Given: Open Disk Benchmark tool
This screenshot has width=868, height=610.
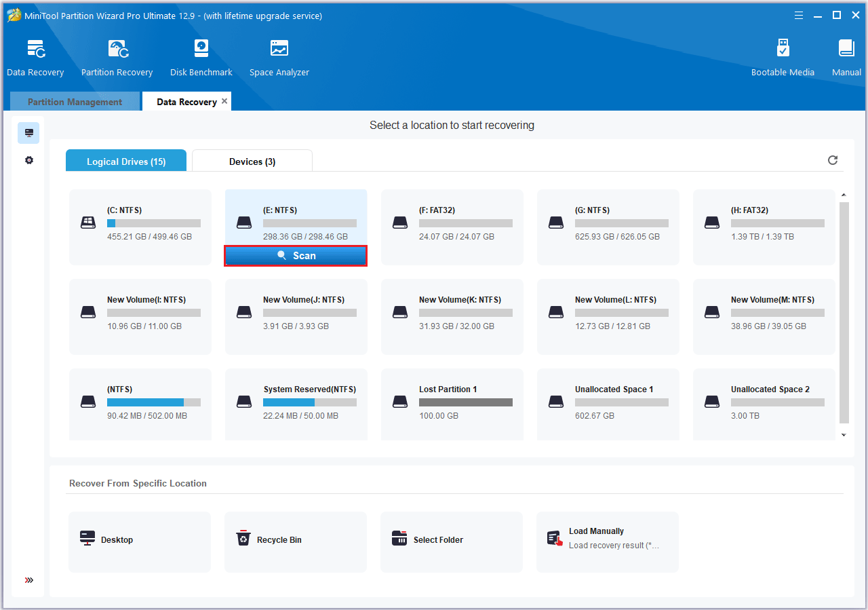Looking at the screenshot, I should [201, 58].
